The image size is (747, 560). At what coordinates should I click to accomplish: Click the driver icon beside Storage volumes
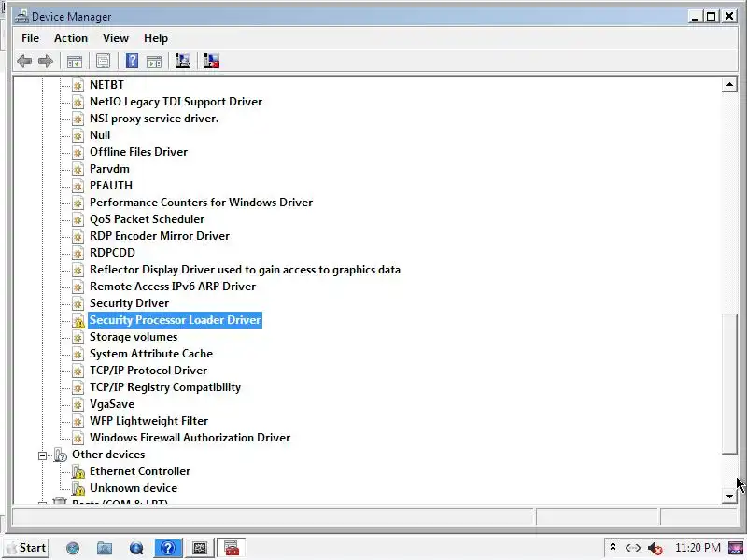78,338
